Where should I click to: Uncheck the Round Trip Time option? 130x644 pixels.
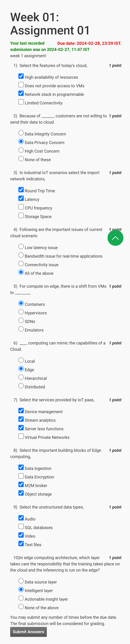[x=21, y=190]
